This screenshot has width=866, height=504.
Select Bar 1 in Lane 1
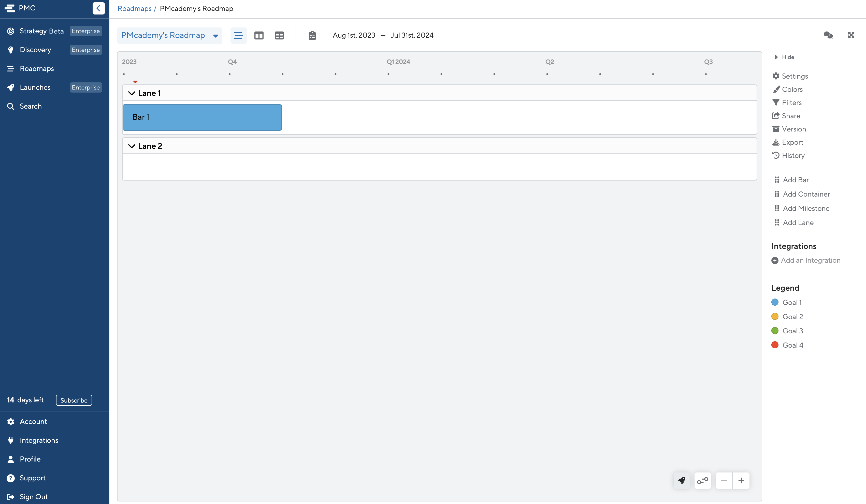point(202,117)
